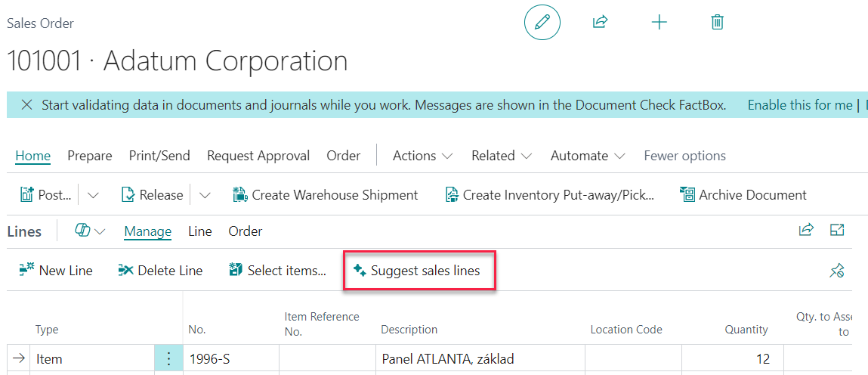The image size is (868, 375).
Task: Click New Line
Action: click(55, 271)
